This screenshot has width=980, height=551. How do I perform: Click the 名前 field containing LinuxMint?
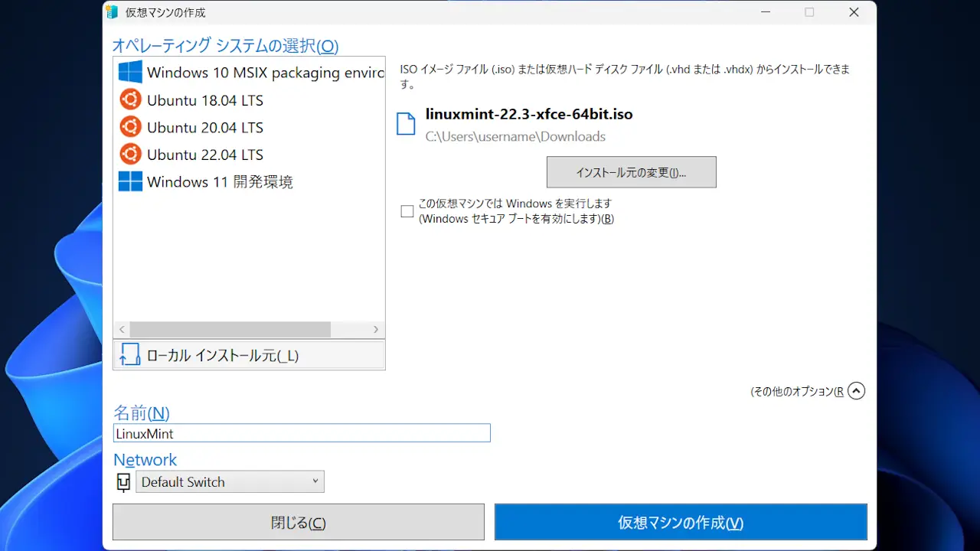point(302,433)
